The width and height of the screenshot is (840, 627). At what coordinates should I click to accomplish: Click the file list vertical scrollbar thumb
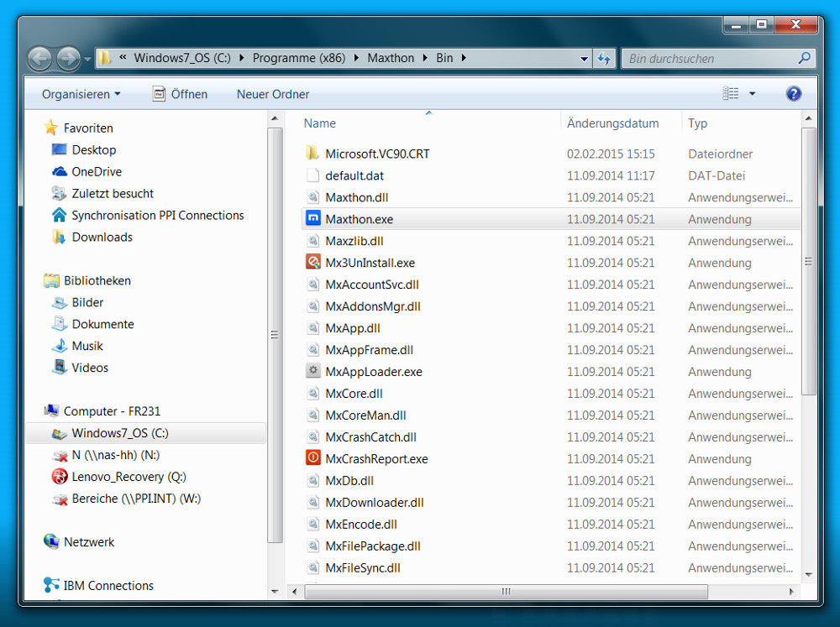tap(808, 261)
